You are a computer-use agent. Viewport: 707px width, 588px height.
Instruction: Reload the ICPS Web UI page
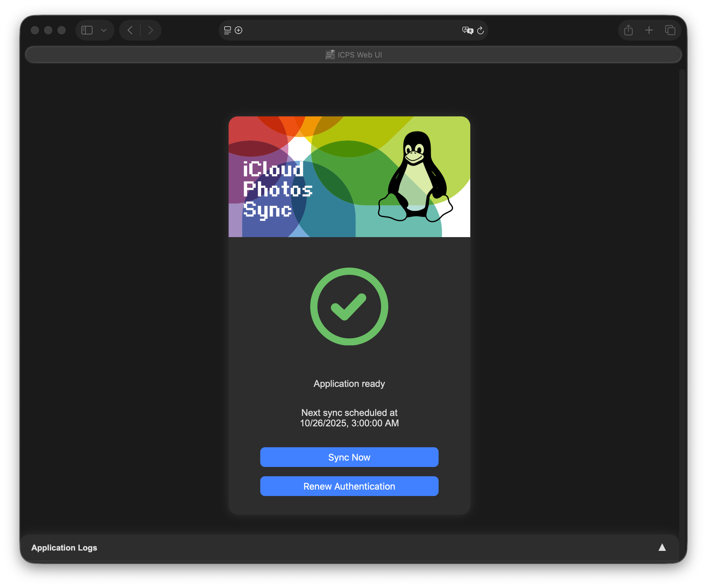pos(480,30)
